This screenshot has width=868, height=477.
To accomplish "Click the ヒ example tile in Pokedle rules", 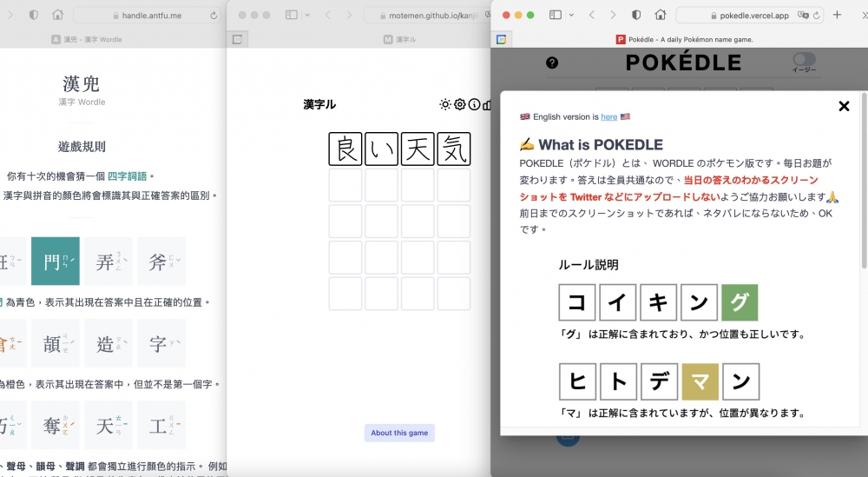I will pyautogui.click(x=577, y=381).
